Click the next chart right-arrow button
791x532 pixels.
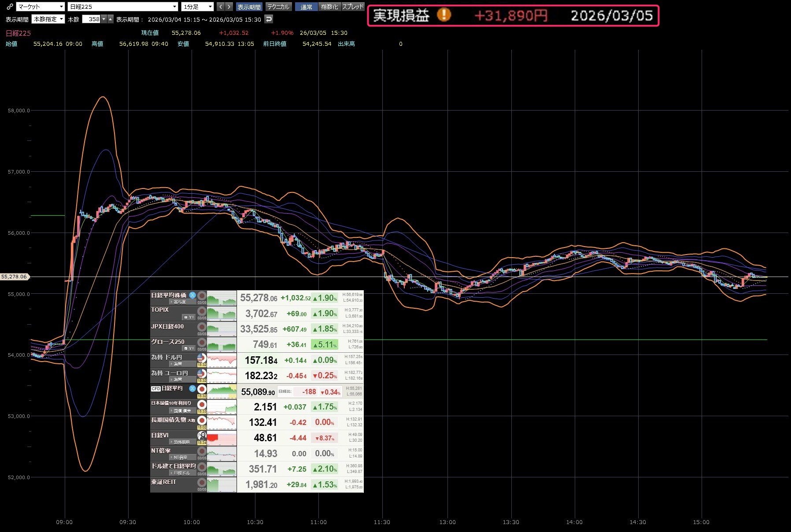[229, 7]
